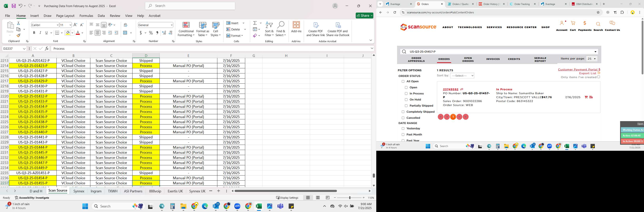
Task: Open the Sort by Select dropdown
Action: pyautogui.click(x=462, y=76)
